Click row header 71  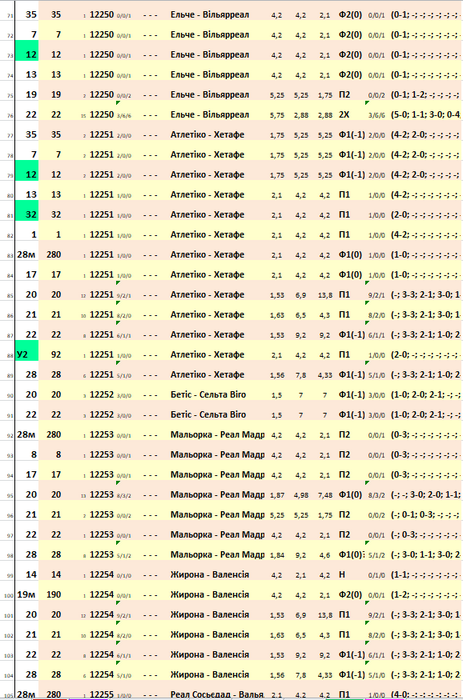(9, 17)
